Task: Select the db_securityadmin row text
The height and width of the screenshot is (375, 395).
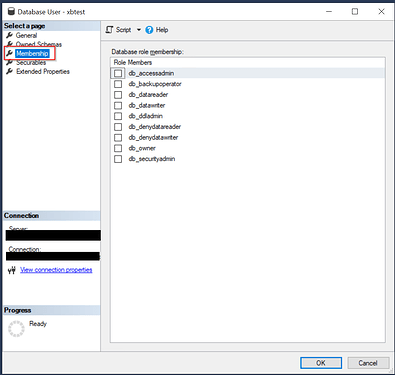Action: click(x=152, y=159)
